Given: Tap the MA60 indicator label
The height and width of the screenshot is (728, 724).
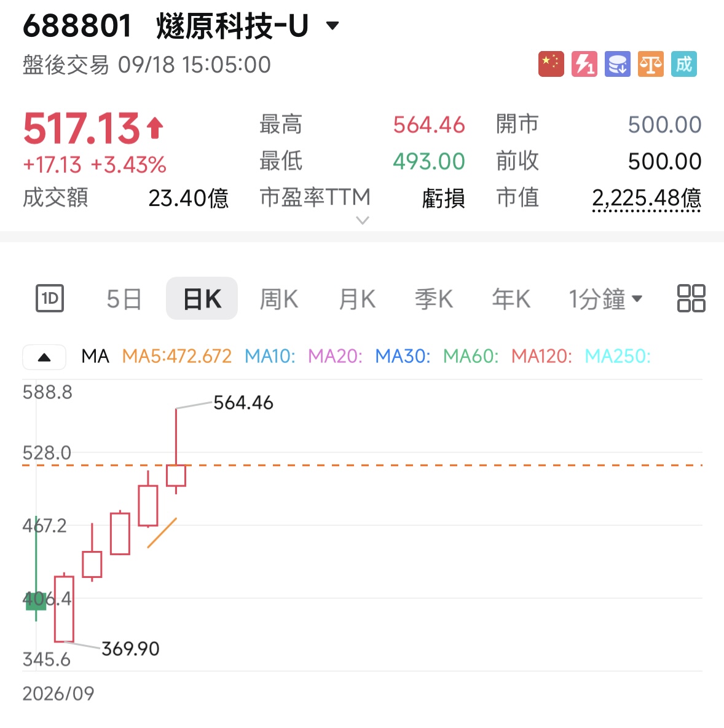Looking at the screenshot, I should [x=471, y=357].
